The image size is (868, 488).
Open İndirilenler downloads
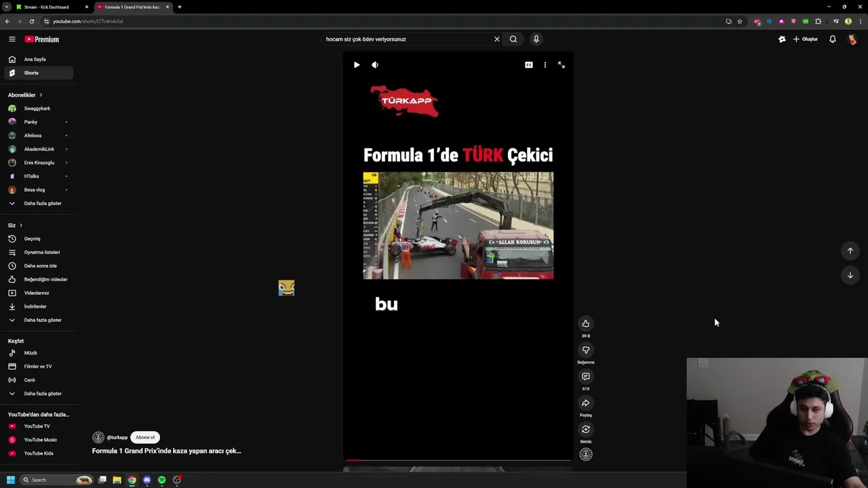click(39, 306)
